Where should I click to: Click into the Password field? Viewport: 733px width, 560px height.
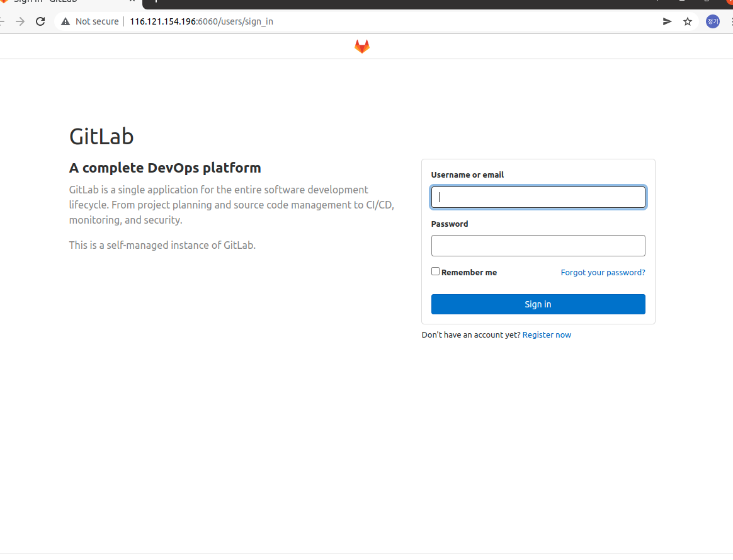tap(538, 246)
